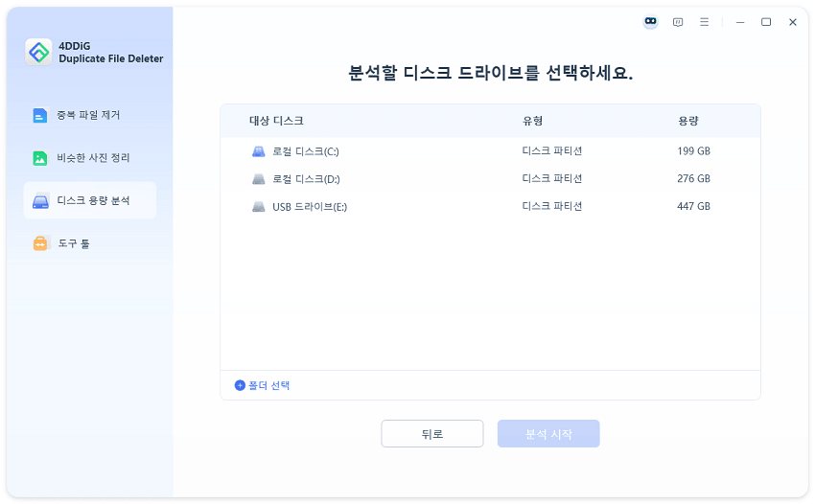Select the 로컬 디스크(D:) row
This screenshot has height=504, width=815.
[x=489, y=179]
